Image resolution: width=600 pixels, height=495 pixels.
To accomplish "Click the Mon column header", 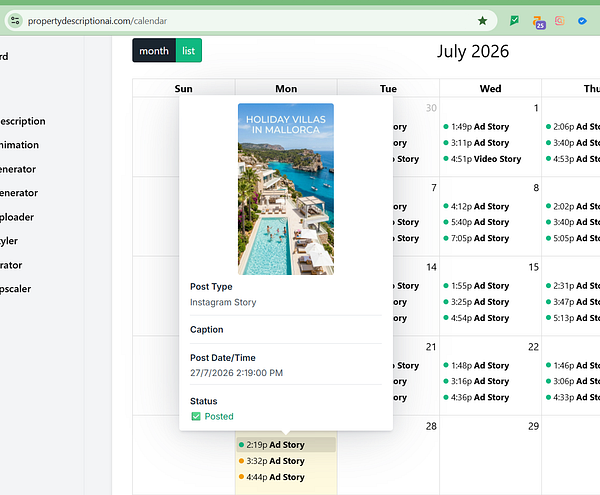I will [286, 88].
